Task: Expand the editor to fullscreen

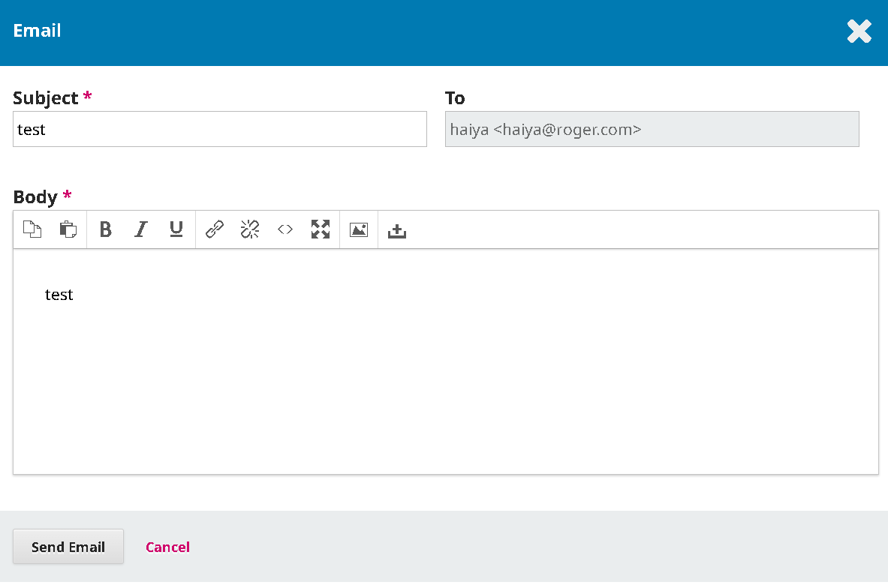Action: pyautogui.click(x=321, y=229)
